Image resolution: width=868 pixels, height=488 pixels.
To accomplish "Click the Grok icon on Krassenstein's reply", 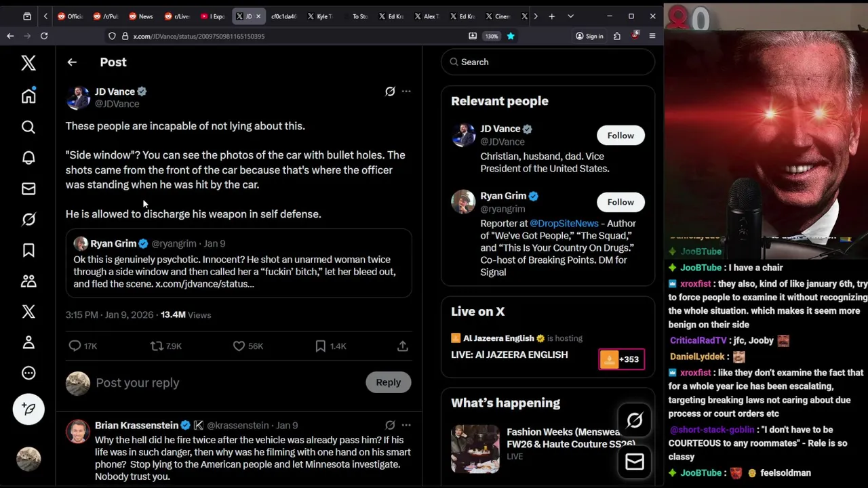I will (x=390, y=425).
